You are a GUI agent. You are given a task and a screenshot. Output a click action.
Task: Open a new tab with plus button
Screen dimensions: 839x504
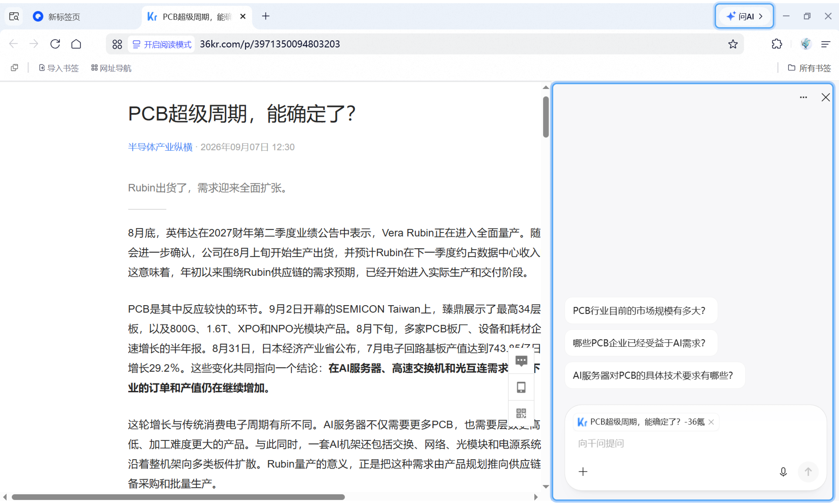pyautogui.click(x=266, y=16)
